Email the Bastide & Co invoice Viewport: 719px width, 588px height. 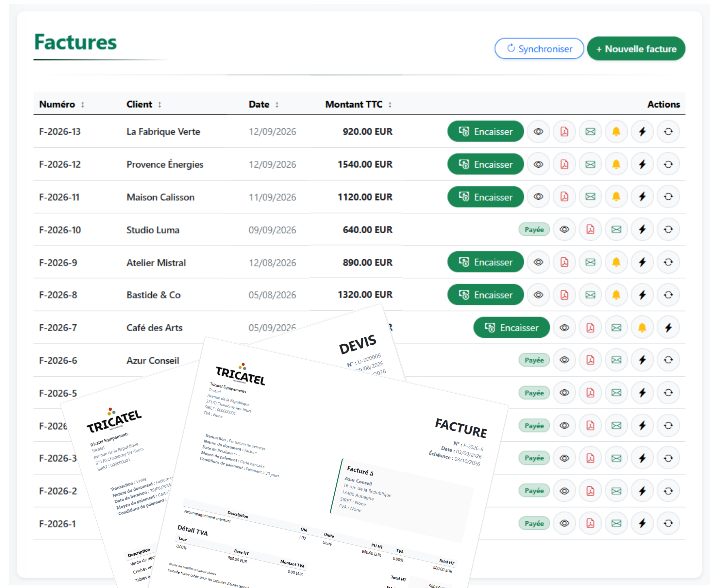[590, 295]
